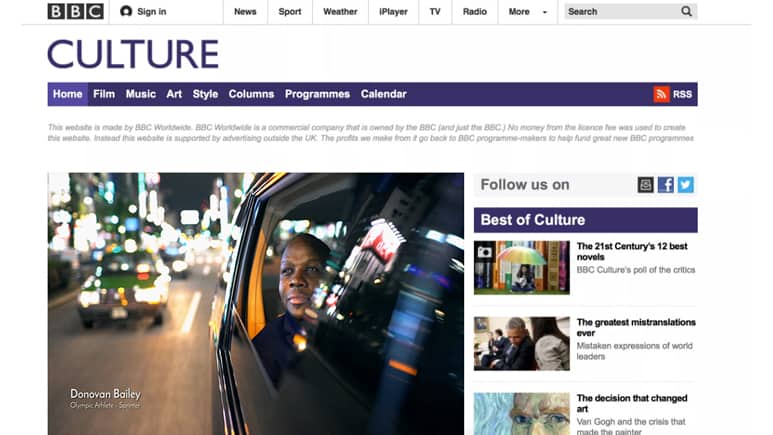773x435 pixels.
Task: Click the 'Follow us on' label
Action: coord(525,185)
